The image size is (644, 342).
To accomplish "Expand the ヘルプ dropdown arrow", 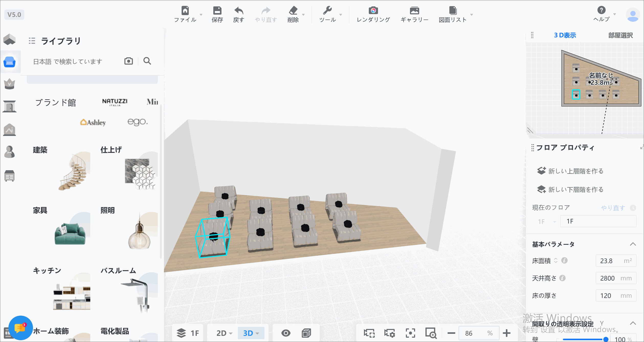I will (615, 14).
